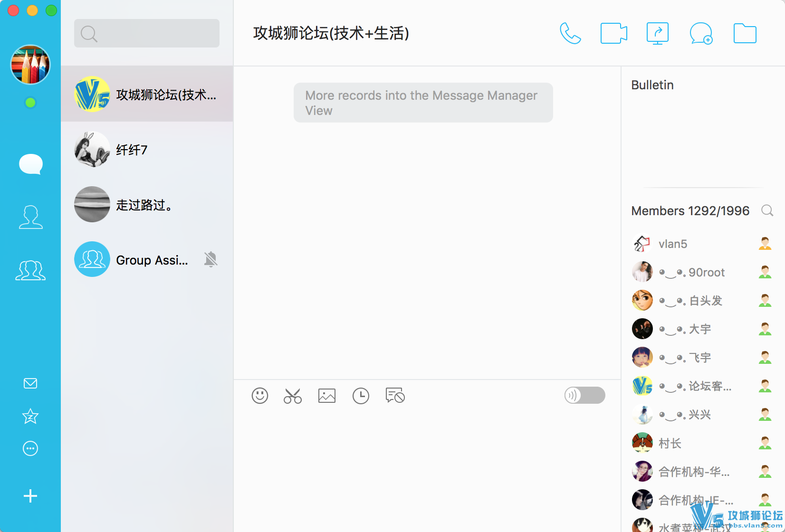Click More records into Message Manager View

tap(423, 103)
